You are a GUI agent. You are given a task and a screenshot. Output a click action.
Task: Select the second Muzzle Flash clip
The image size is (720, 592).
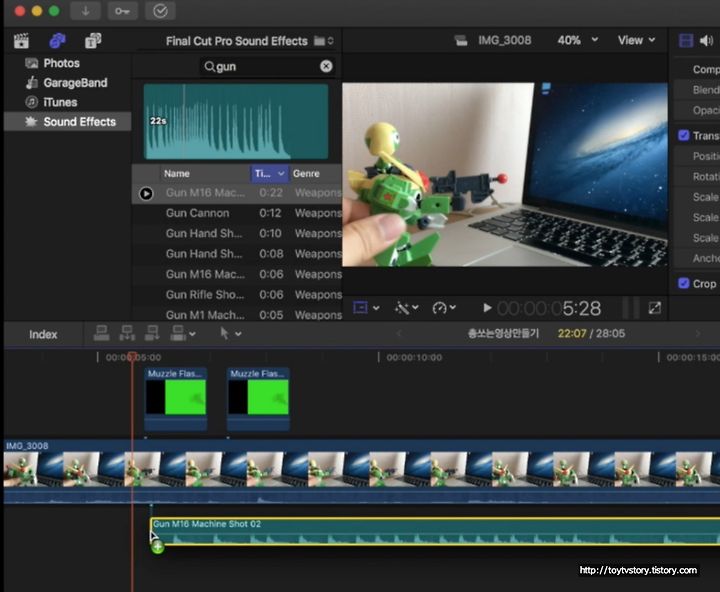pyautogui.click(x=259, y=398)
